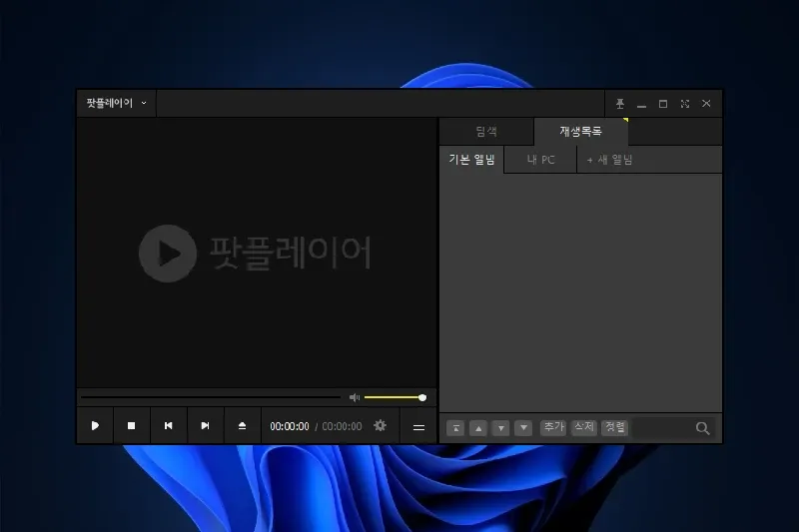The image size is (799, 532).
Task: Switch to the 재생목록 tab
Action: click(x=581, y=132)
